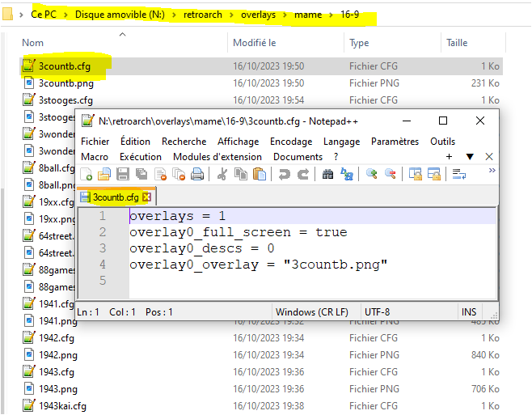Click the Print icon in the toolbar
This screenshot has width=532, height=415.
(196, 174)
